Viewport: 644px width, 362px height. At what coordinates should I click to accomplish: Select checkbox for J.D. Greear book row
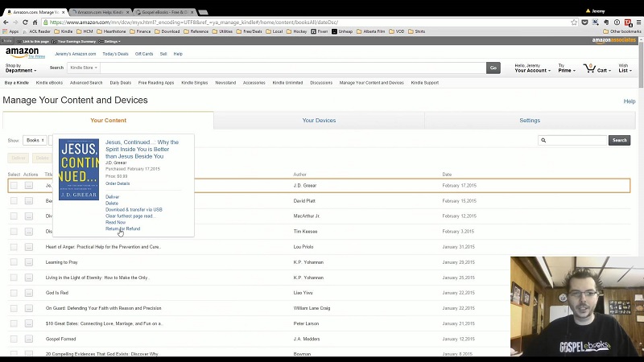tap(14, 186)
